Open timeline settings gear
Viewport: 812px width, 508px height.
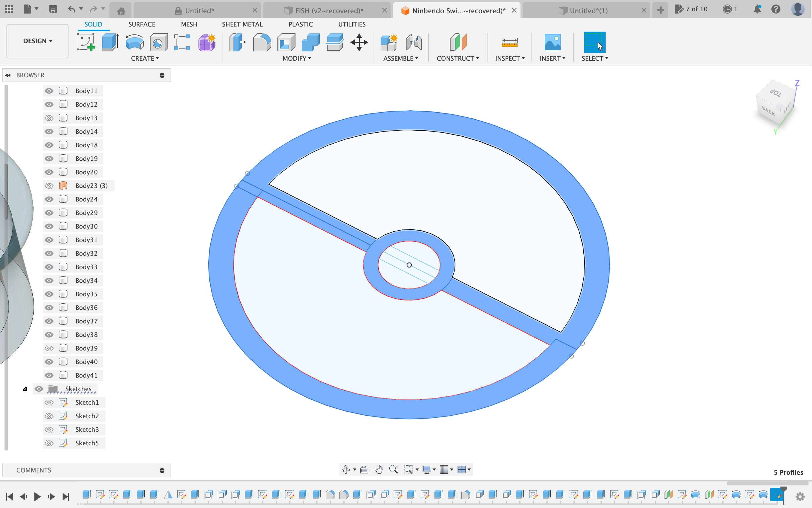[800, 497]
